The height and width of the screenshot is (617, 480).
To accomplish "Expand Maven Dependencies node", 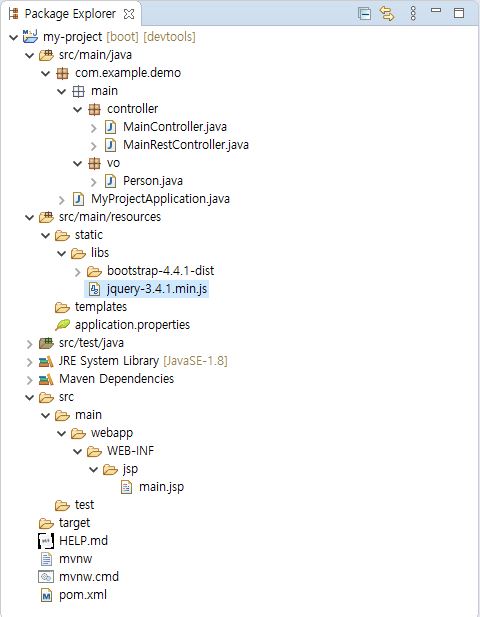I will click(x=30, y=380).
